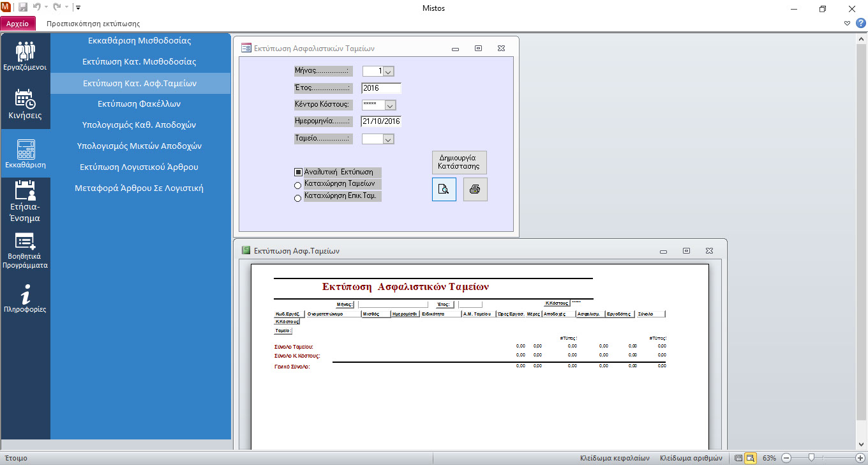This screenshot has width=868, height=465.
Task: Select the Καταχώρηση Ταμείων radio button
Action: pyautogui.click(x=297, y=185)
